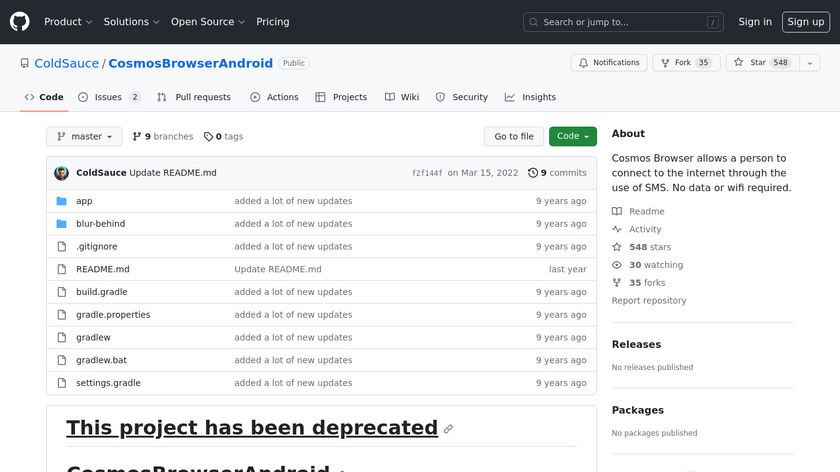Open the blur-behind folder
Screen dimensions: 840x472
tap(100, 224)
